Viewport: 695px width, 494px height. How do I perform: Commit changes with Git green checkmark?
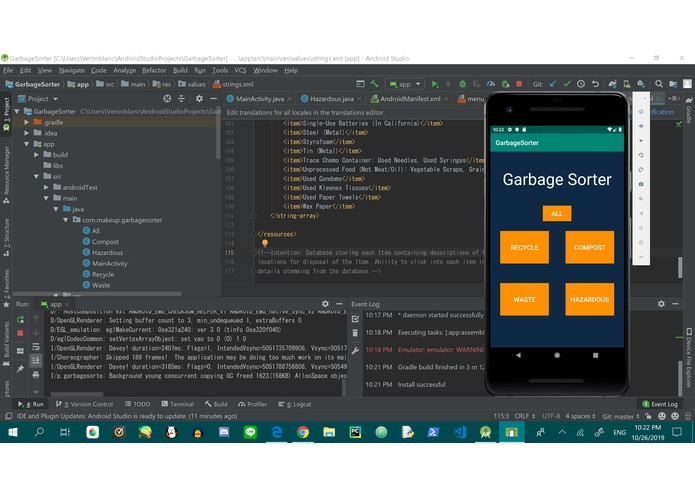click(567, 84)
